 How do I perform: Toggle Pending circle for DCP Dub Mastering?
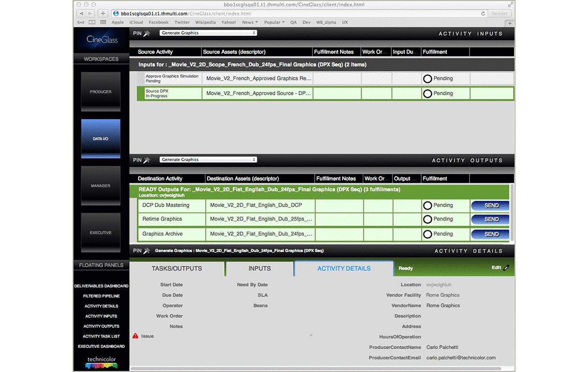(428, 205)
